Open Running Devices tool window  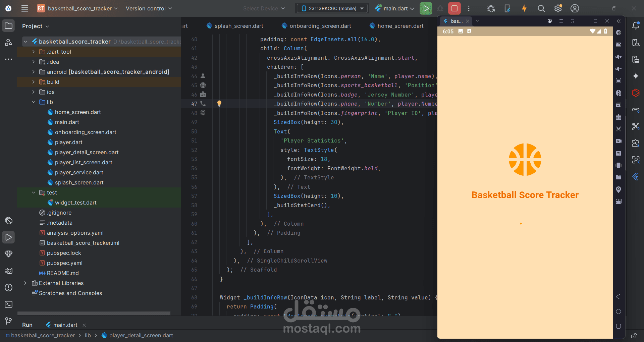click(x=636, y=59)
